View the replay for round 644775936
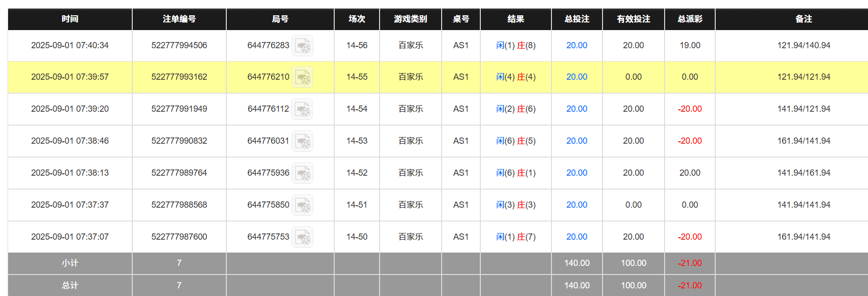868x296 pixels. pyautogui.click(x=303, y=173)
